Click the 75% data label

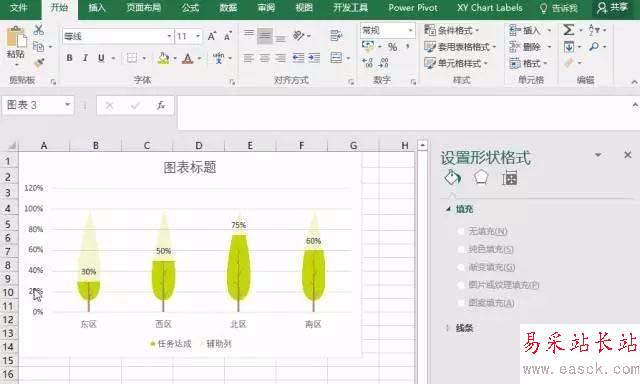point(239,225)
